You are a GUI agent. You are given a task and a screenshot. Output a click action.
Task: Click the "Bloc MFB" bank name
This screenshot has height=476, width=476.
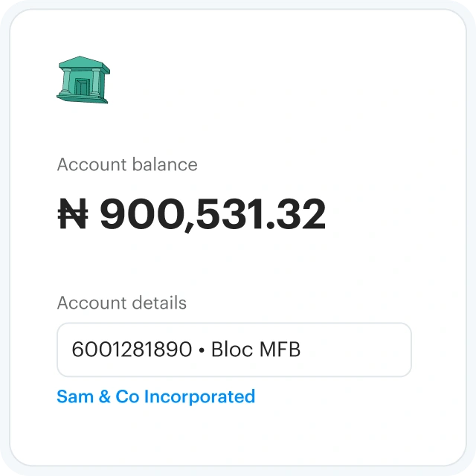pyautogui.click(x=256, y=350)
